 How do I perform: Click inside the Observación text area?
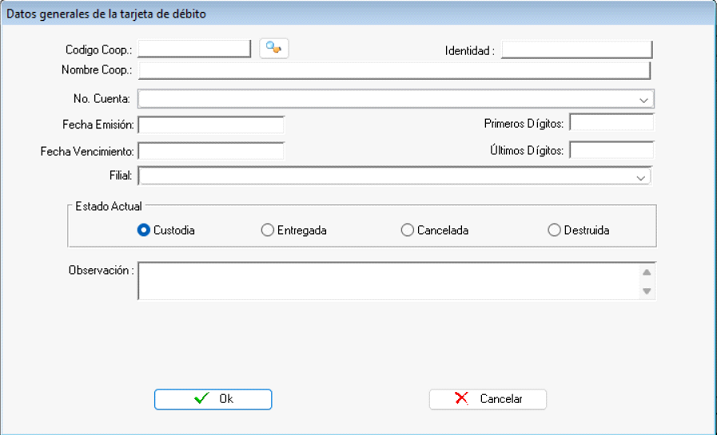385,281
